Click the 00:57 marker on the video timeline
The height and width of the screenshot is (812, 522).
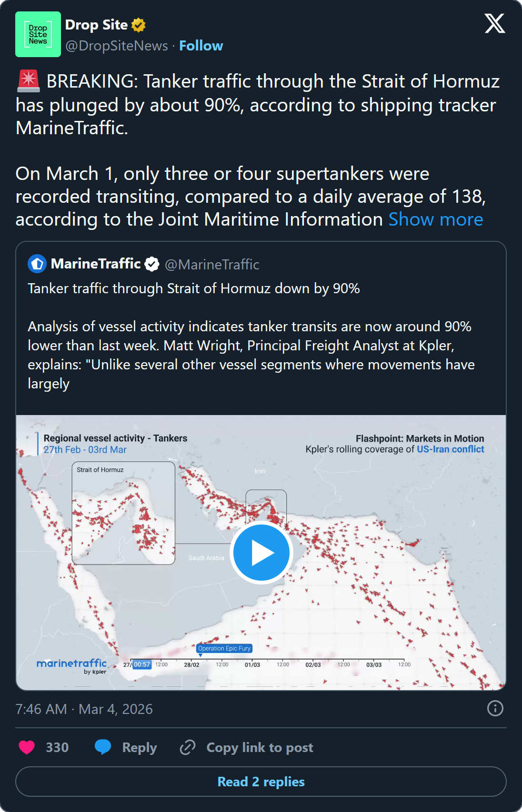coord(141,664)
